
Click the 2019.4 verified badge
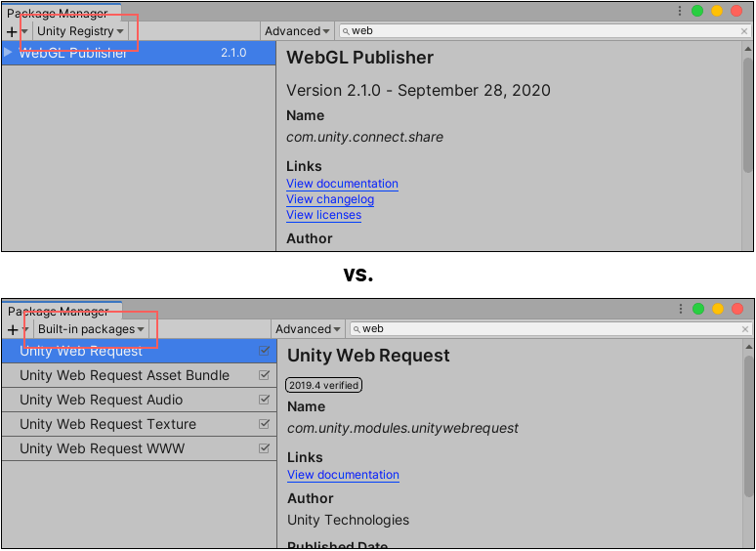323,385
